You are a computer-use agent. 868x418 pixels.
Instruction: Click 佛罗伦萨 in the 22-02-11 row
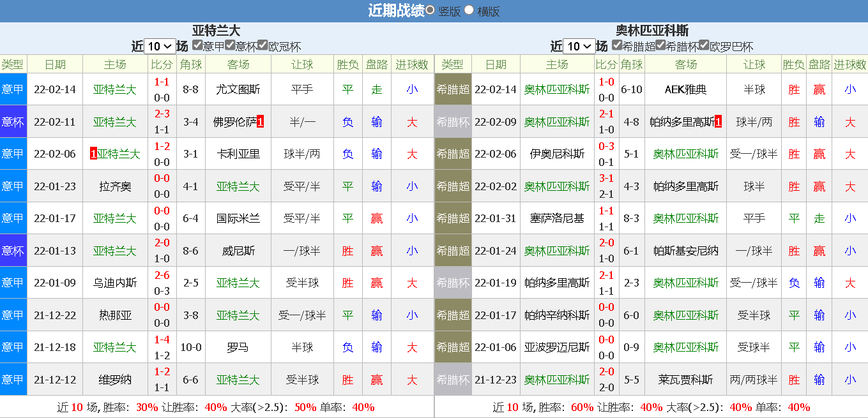[234, 122]
